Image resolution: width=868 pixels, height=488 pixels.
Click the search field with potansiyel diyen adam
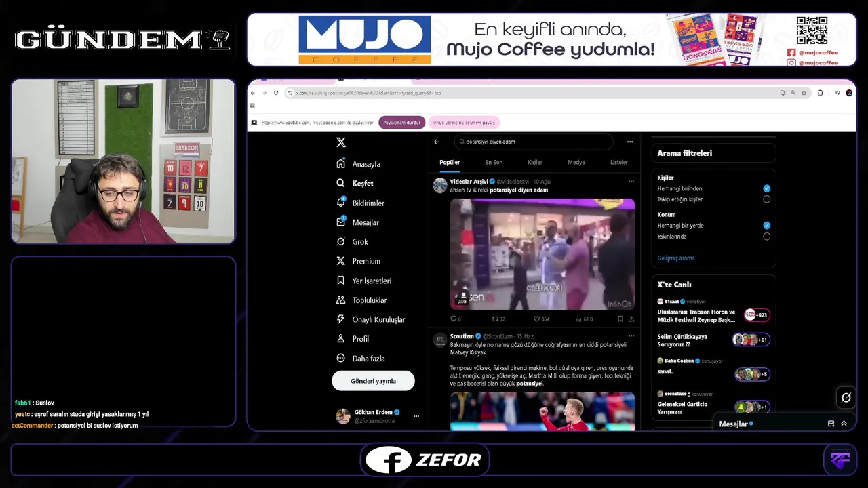click(533, 142)
